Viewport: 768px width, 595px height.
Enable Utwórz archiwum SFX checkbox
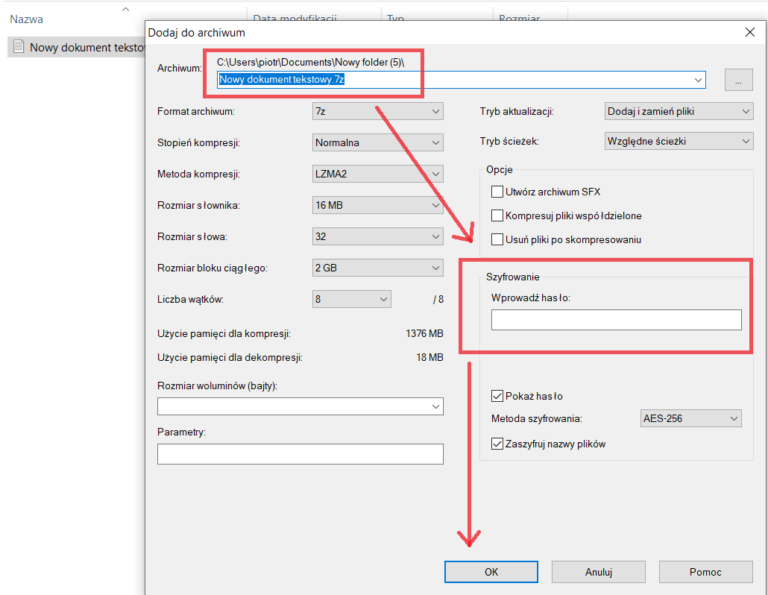pyautogui.click(x=498, y=192)
